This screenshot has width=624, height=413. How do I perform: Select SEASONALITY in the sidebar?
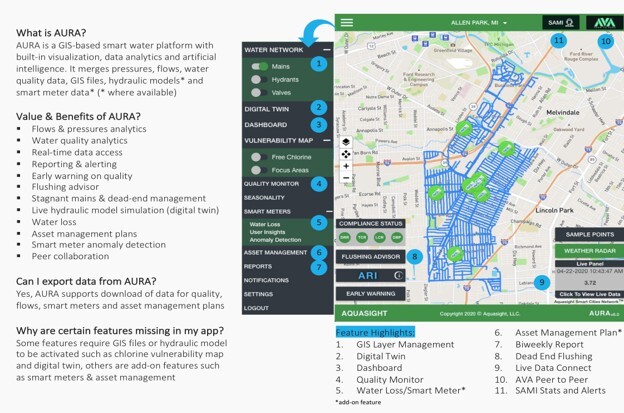tap(264, 197)
